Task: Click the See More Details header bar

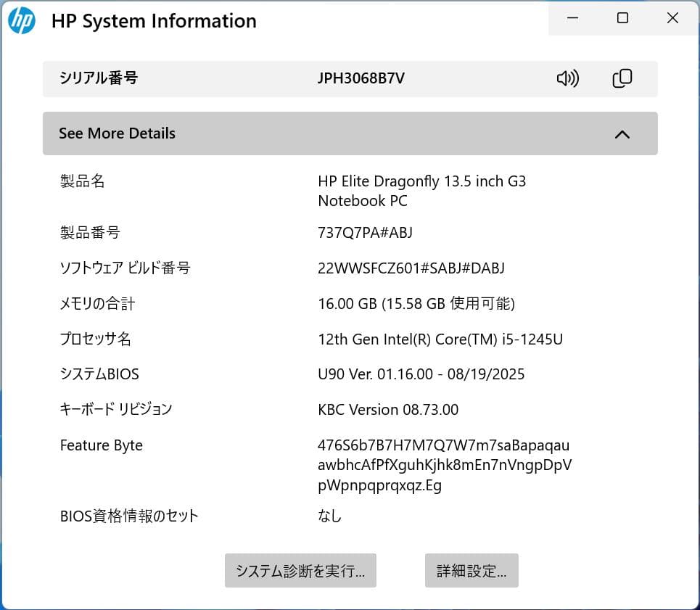Action: coord(290,133)
